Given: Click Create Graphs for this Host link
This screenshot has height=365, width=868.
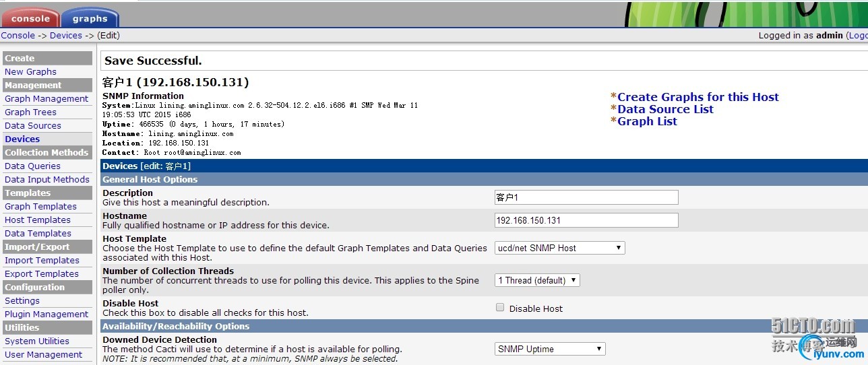Looking at the screenshot, I should [x=698, y=97].
